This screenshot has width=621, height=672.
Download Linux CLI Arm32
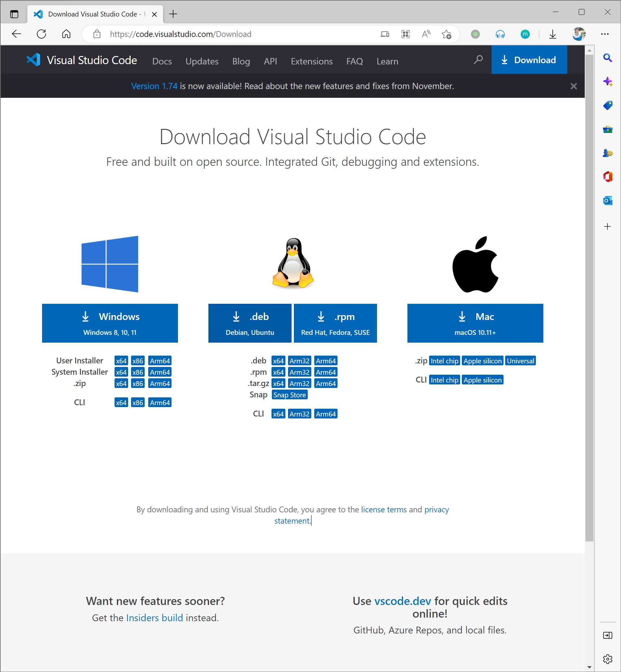click(x=299, y=414)
